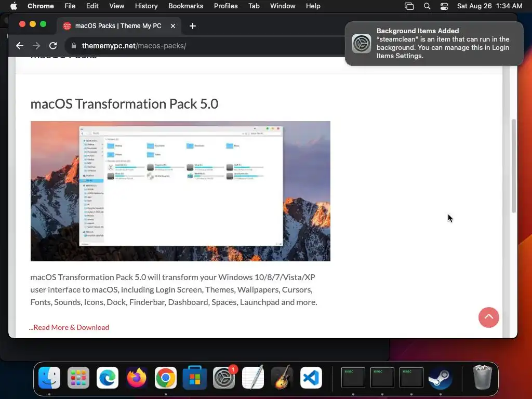The width and height of the screenshot is (532, 399).
Task: Open the Window menu
Action: pyautogui.click(x=283, y=6)
